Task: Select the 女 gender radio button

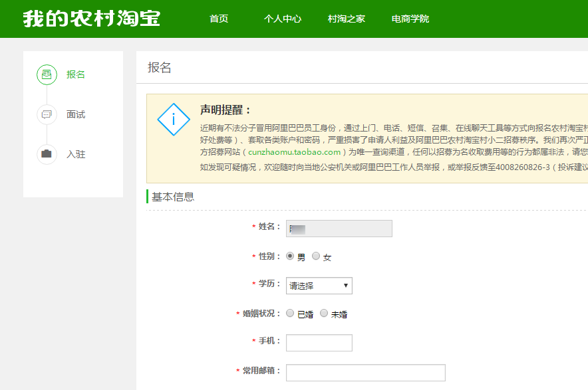Action: coord(316,256)
